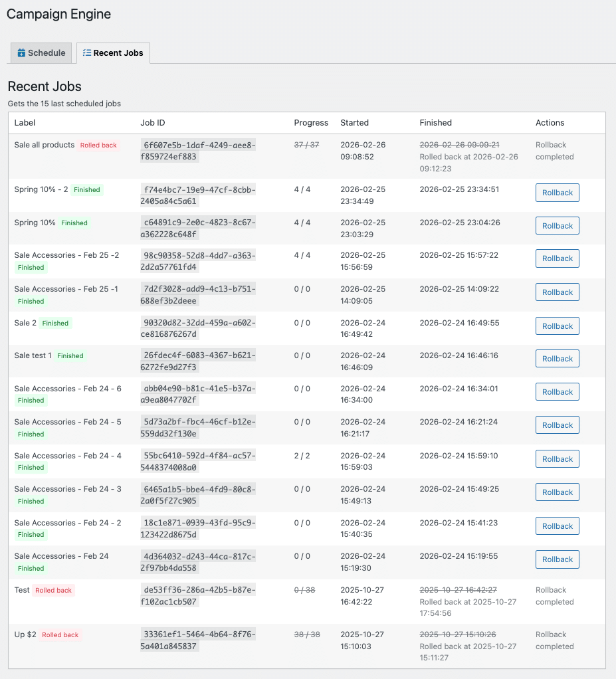
Task: Rollback the Spring 10% job
Action: 557,226
